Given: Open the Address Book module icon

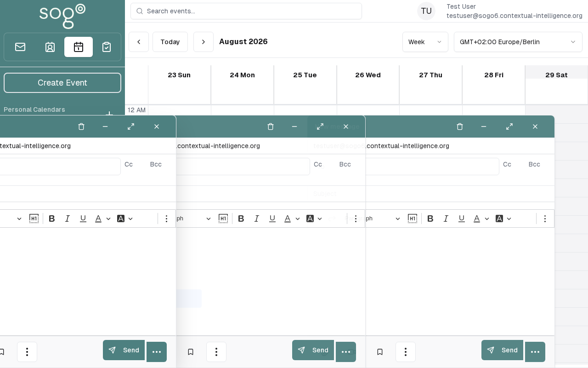Looking at the screenshot, I should (50, 47).
